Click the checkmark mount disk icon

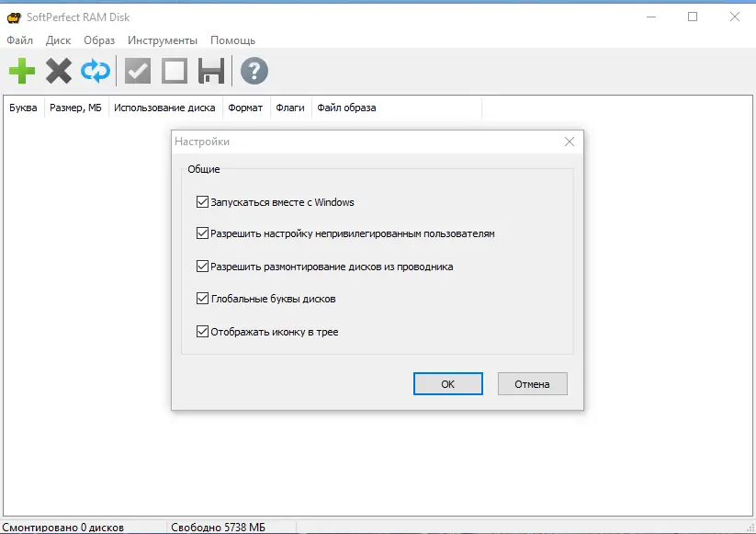tap(136, 71)
